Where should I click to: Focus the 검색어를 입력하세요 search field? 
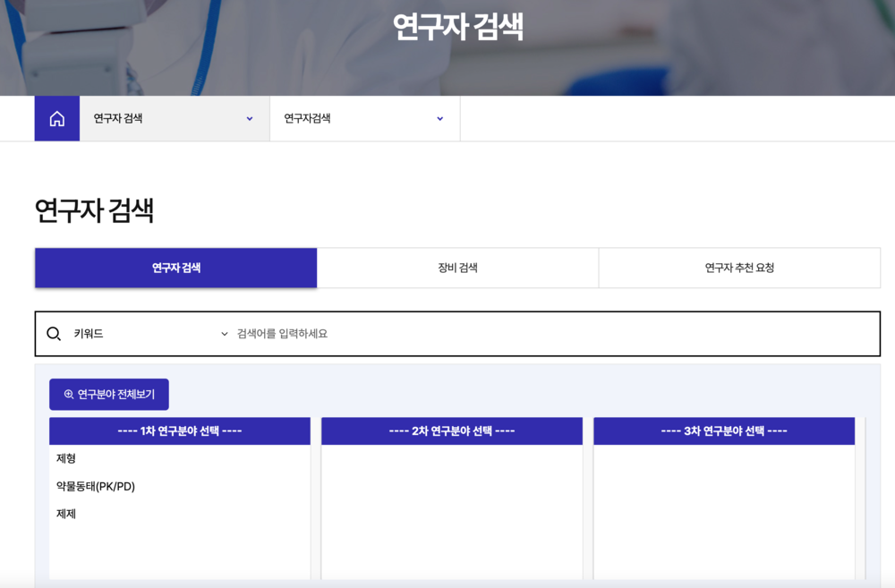pyautogui.click(x=550, y=334)
